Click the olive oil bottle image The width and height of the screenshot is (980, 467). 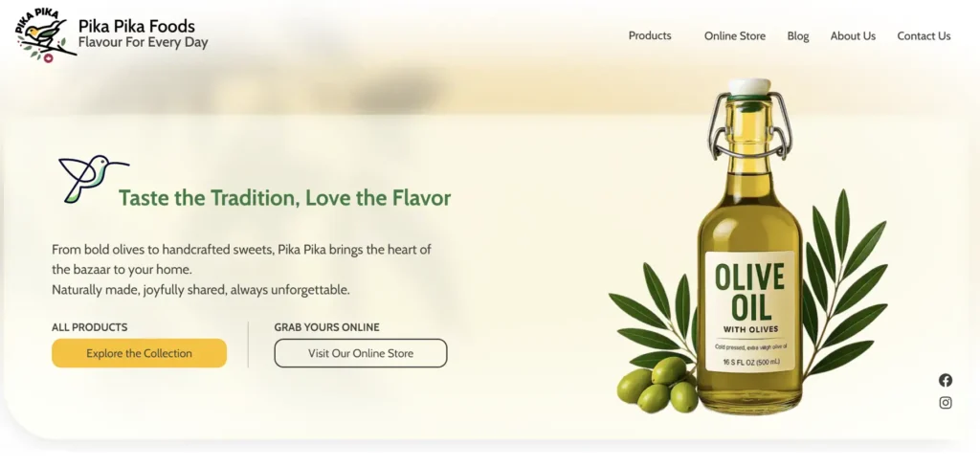pyautogui.click(x=749, y=246)
